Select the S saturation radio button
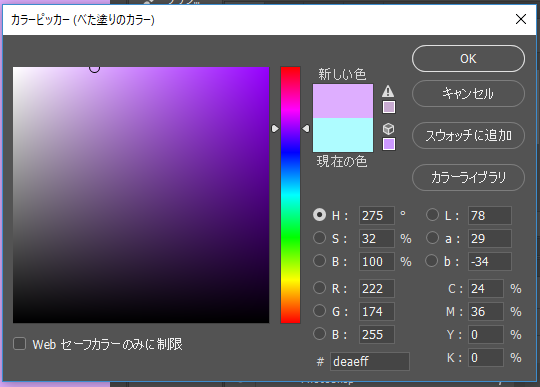 [x=320, y=238]
